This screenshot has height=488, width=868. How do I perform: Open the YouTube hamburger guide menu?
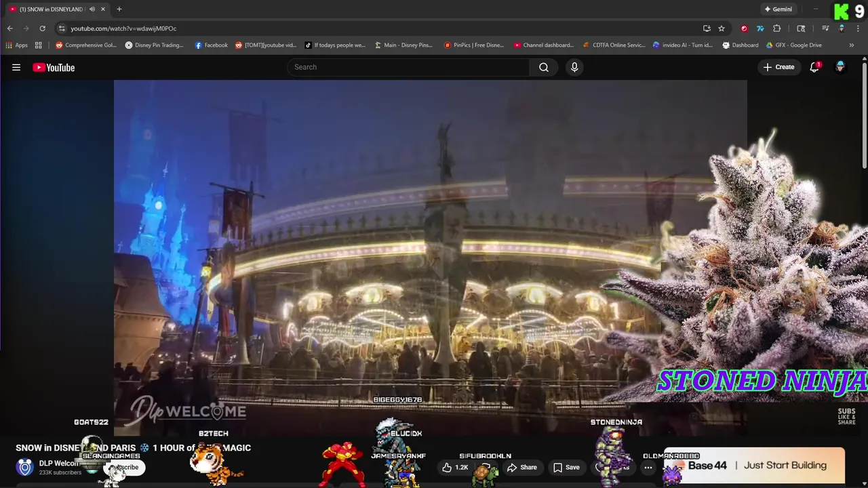(16, 67)
